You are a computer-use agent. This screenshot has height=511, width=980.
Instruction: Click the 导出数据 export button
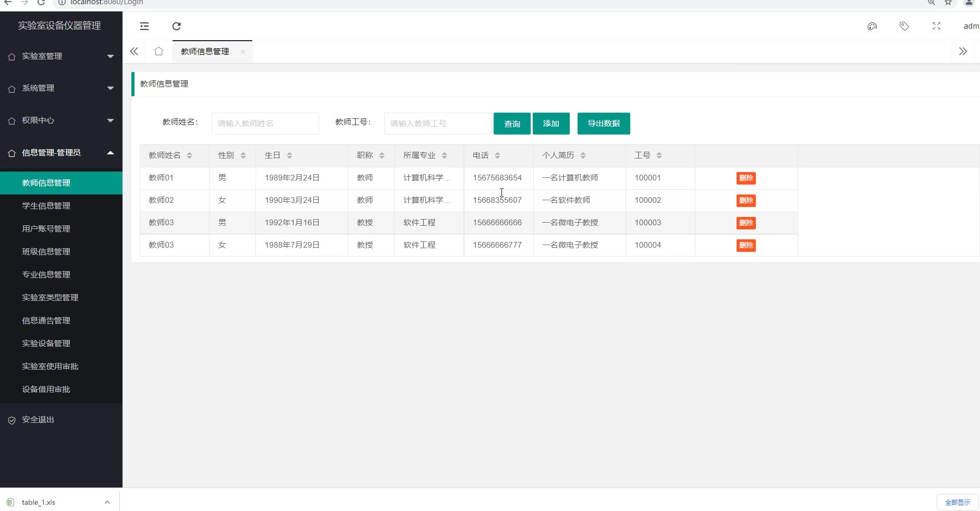point(604,124)
